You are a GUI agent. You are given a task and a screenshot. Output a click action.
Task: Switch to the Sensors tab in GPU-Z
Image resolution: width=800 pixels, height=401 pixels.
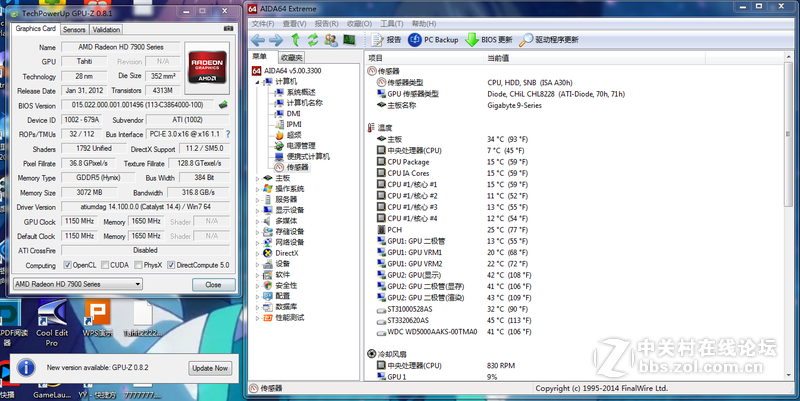(74, 30)
